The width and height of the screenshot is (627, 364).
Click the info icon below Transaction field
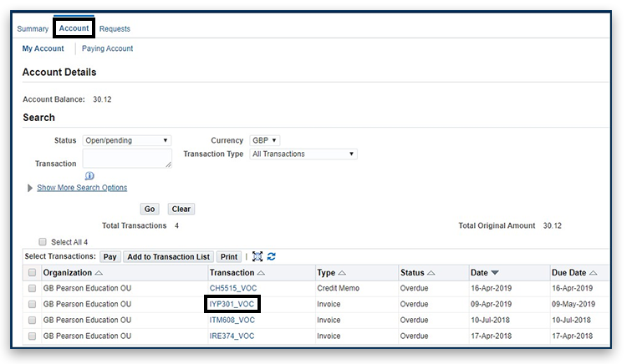[x=89, y=175]
